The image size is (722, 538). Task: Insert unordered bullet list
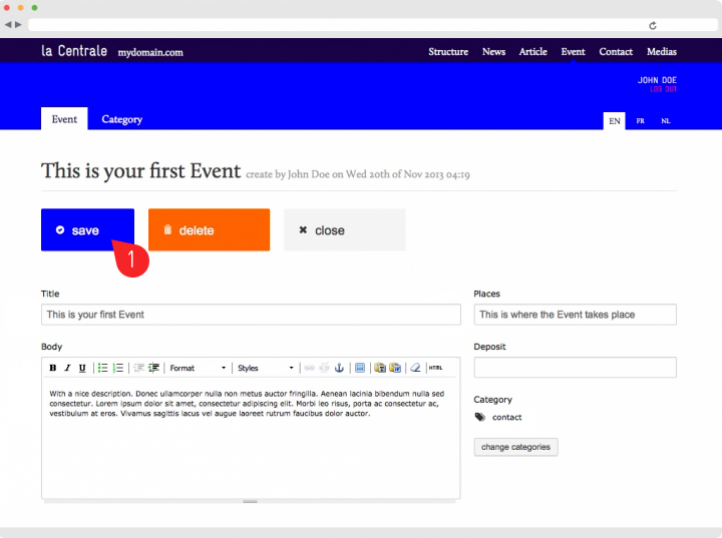tap(102, 368)
